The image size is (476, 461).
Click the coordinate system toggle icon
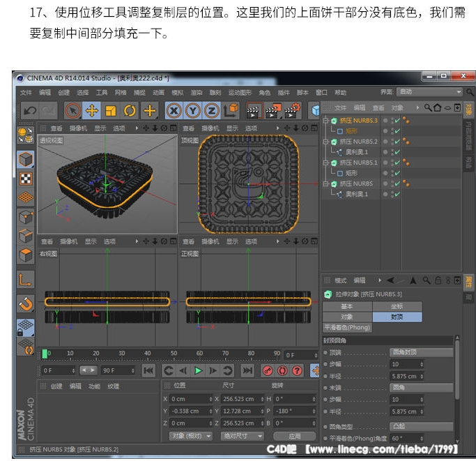pyautogui.click(x=231, y=111)
